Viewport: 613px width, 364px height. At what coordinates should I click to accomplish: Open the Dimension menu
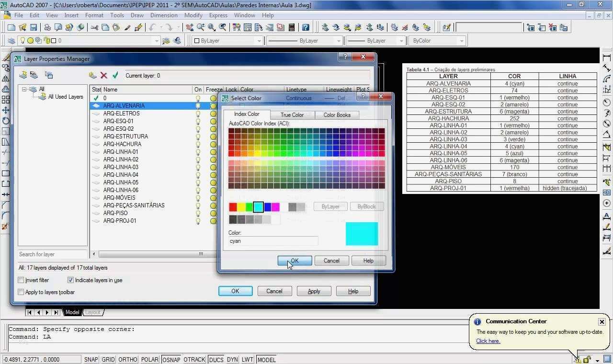(x=164, y=15)
